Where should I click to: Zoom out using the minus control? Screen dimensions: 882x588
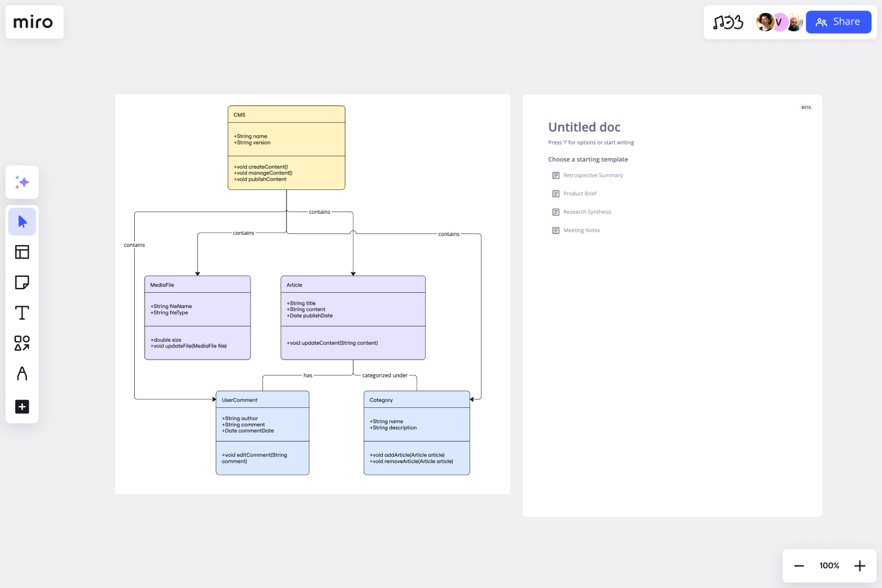click(799, 565)
